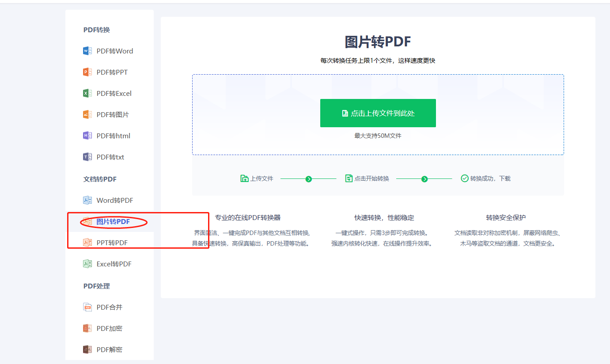The width and height of the screenshot is (610, 364).
Task: Click the PDF处理 section header
Action: point(97,286)
